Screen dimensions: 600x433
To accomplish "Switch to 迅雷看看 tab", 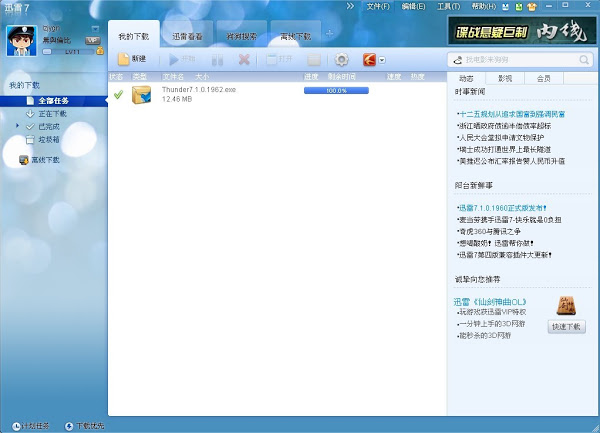I will pos(187,37).
